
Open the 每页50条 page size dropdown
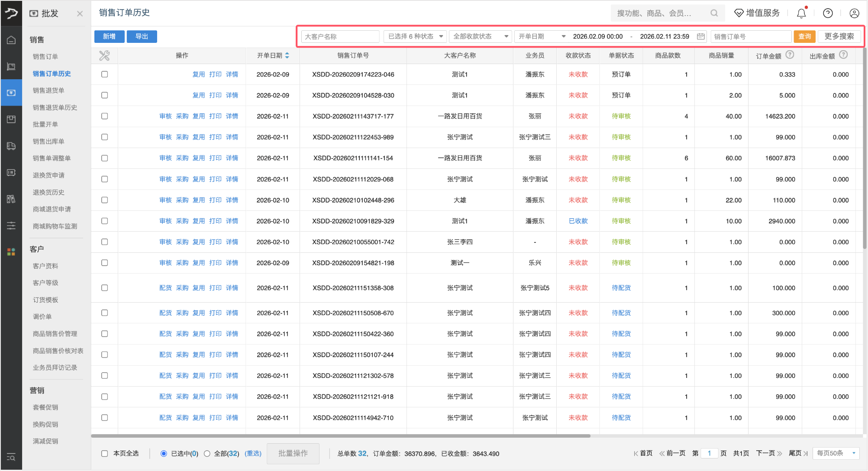[x=836, y=453]
